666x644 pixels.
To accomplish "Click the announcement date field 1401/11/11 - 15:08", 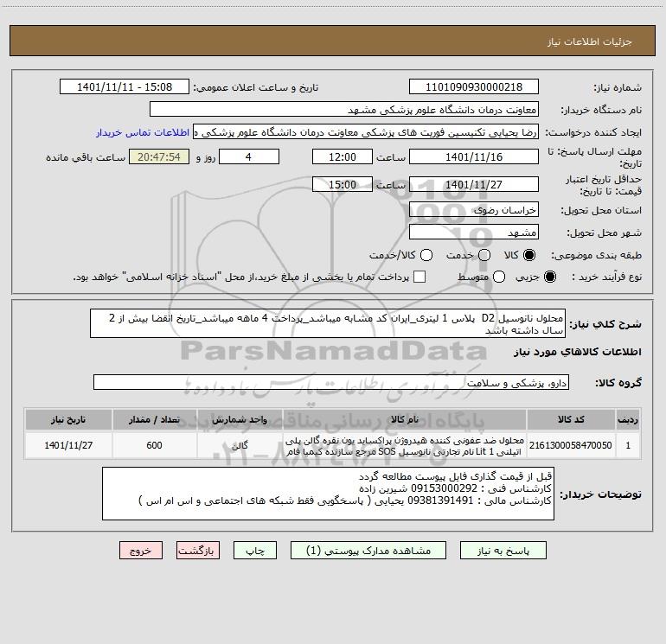I will pyautogui.click(x=125, y=87).
